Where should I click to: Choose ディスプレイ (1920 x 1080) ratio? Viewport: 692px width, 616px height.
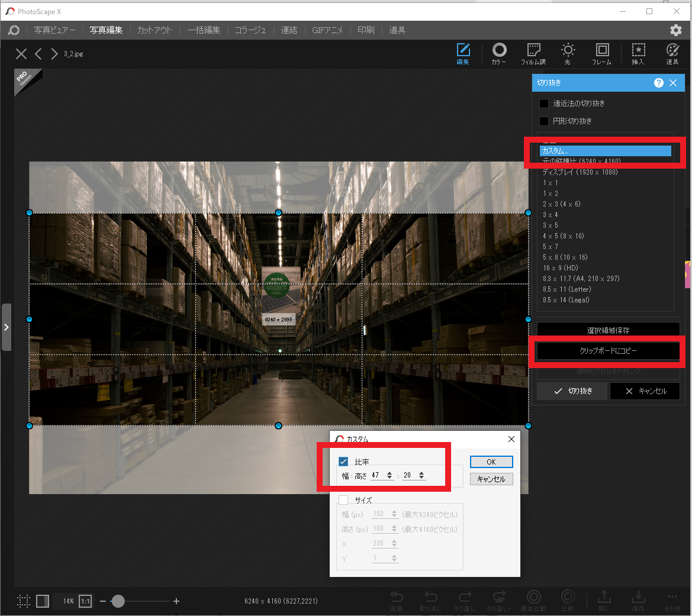[x=580, y=172]
